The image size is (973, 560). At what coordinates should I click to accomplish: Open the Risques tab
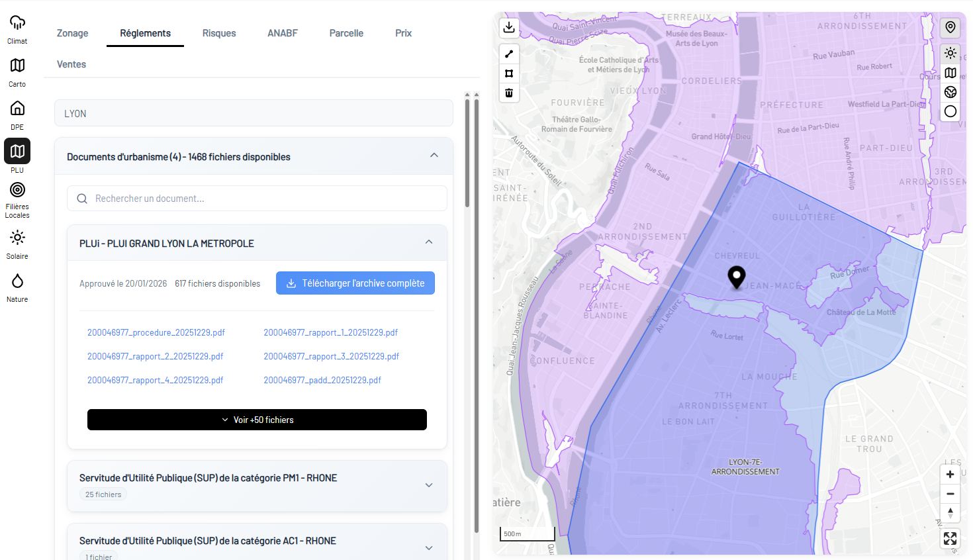[219, 33]
